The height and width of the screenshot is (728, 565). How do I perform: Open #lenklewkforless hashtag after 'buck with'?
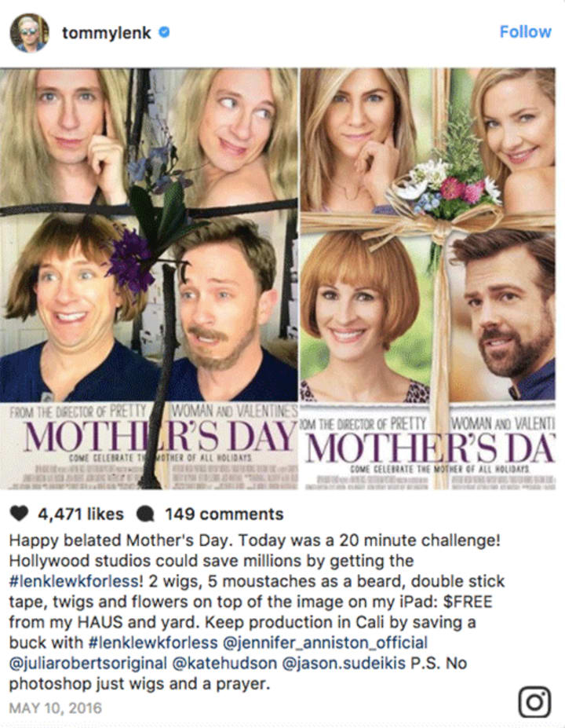click(152, 642)
